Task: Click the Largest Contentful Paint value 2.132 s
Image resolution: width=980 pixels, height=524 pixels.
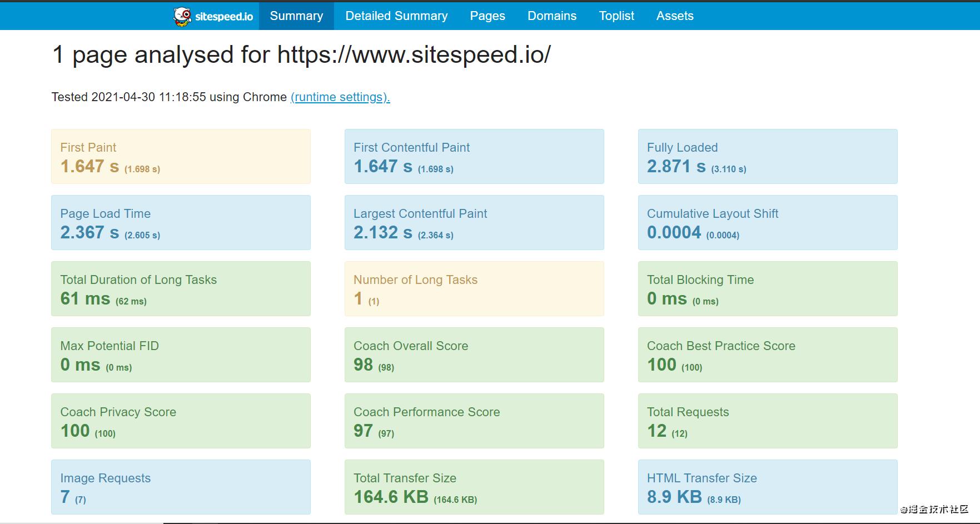Action: [x=383, y=232]
